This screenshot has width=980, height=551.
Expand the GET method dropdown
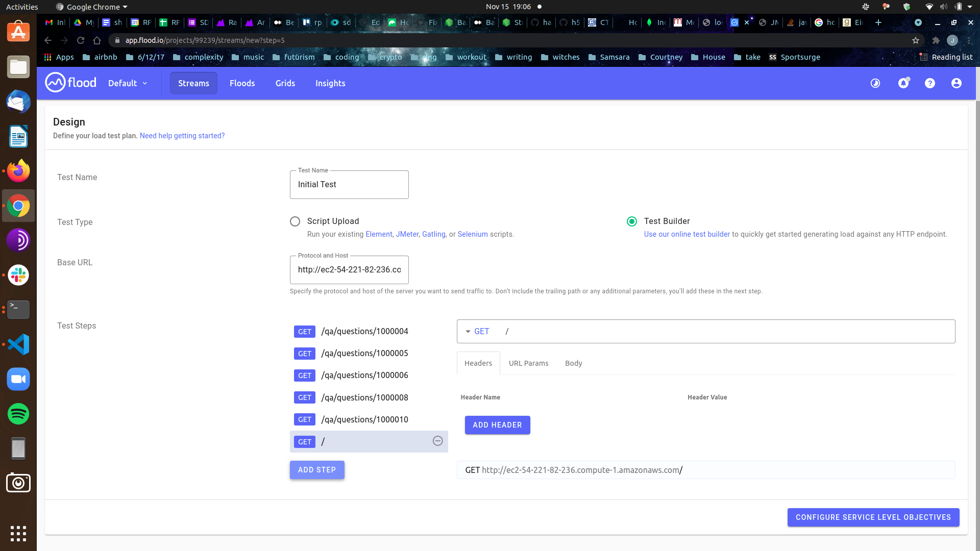[469, 331]
